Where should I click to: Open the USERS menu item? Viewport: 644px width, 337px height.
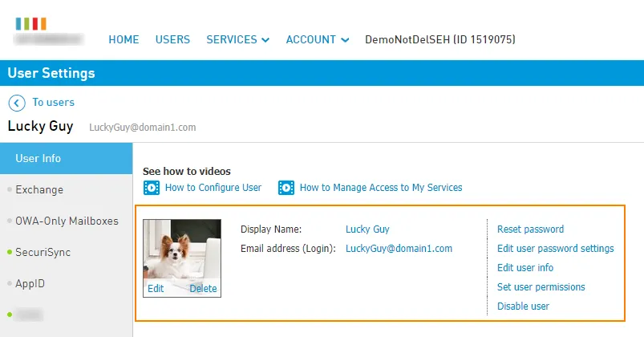pyautogui.click(x=172, y=39)
